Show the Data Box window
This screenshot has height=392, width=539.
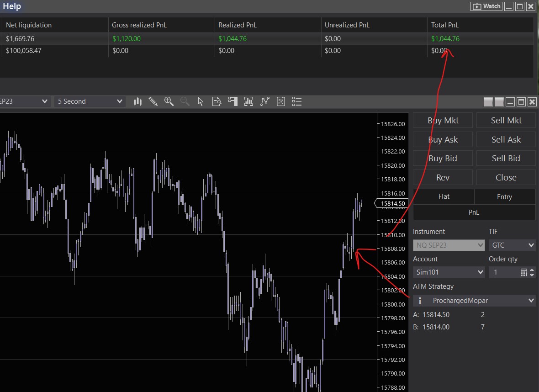(217, 101)
